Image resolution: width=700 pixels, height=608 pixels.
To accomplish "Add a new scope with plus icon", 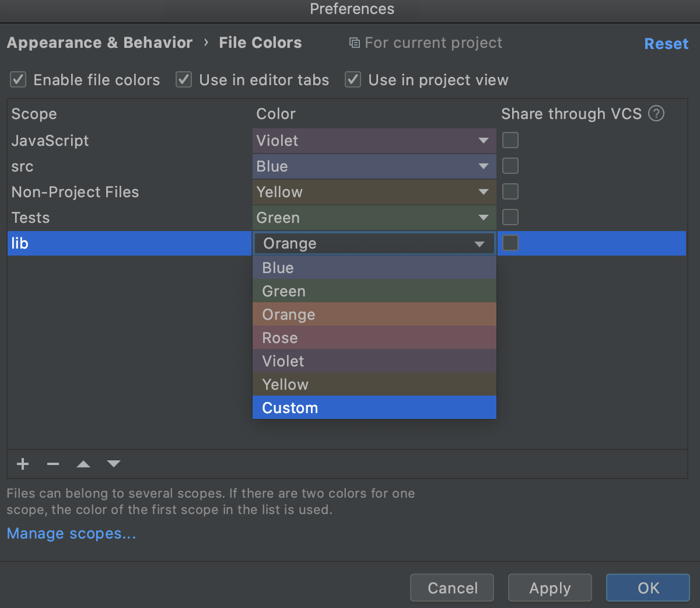I will point(23,464).
